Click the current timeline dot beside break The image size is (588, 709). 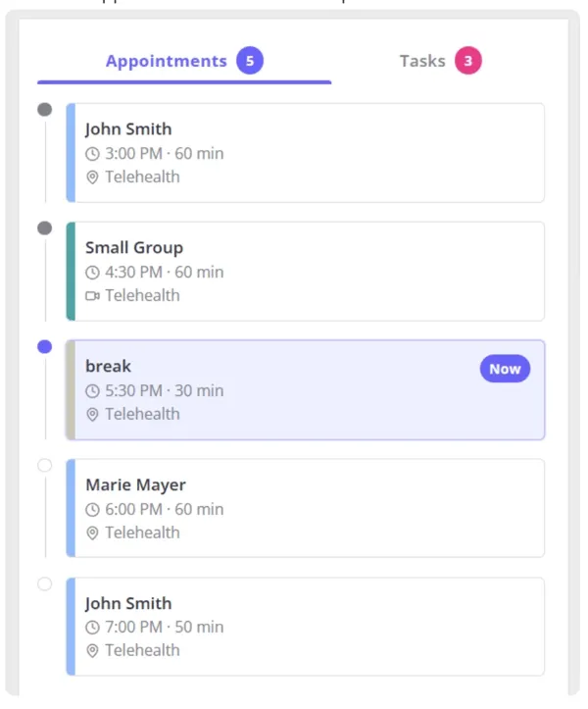tap(45, 347)
